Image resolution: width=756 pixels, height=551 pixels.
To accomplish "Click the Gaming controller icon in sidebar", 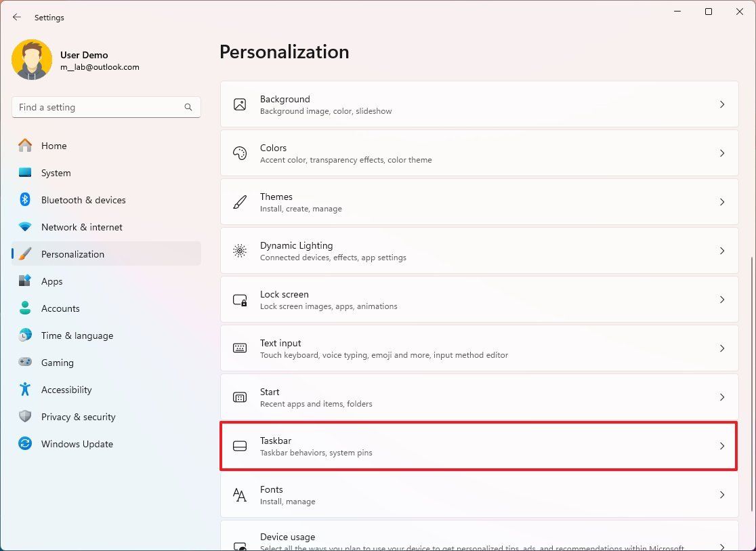I will point(26,363).
